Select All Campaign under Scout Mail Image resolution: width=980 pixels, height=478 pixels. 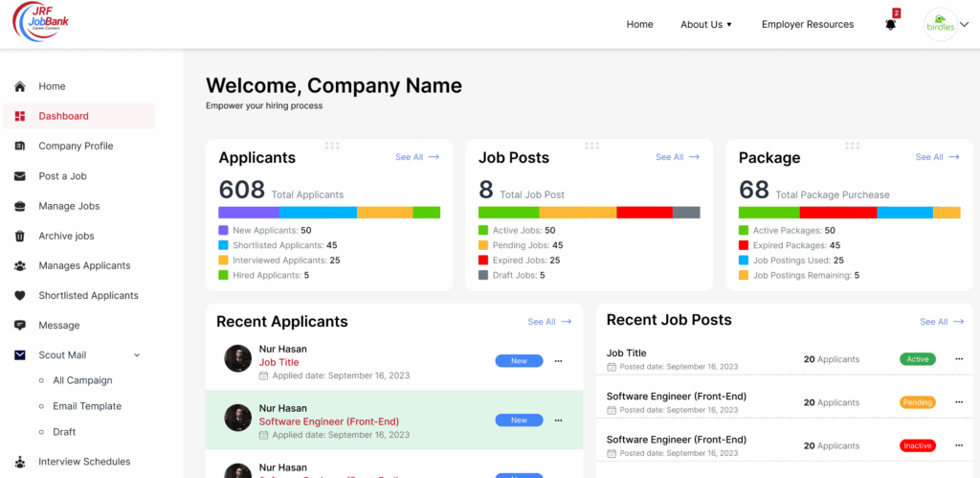pyautogui.click(x=82, y=380)
